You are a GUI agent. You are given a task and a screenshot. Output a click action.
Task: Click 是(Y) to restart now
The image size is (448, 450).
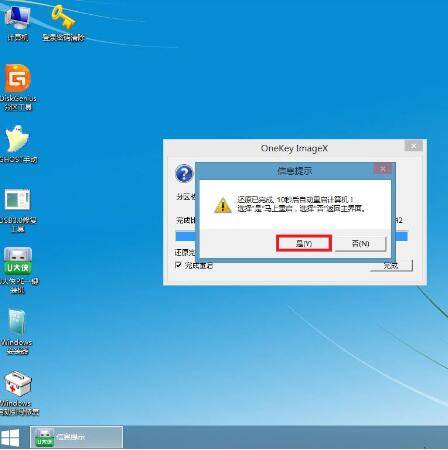(304, 243)
